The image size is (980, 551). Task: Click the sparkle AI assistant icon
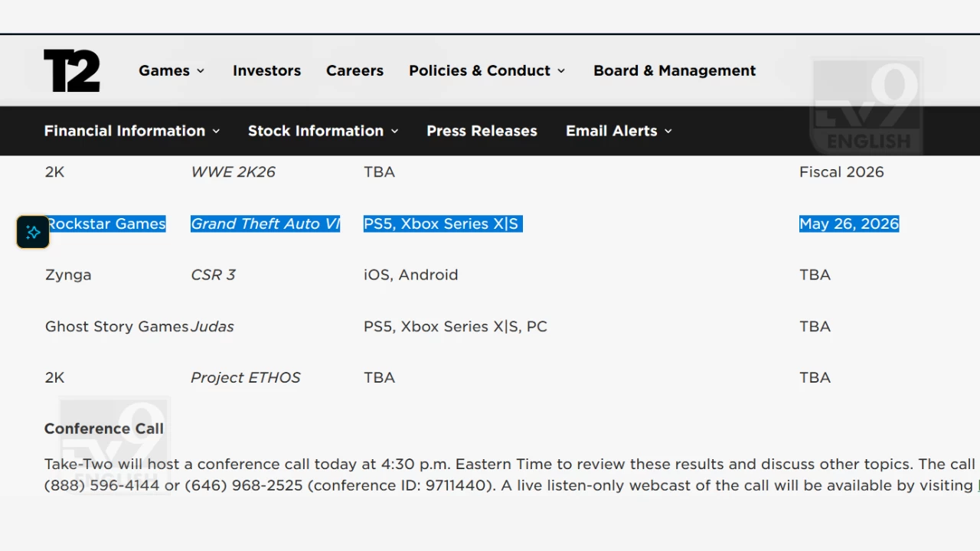[x=33, y=232]
